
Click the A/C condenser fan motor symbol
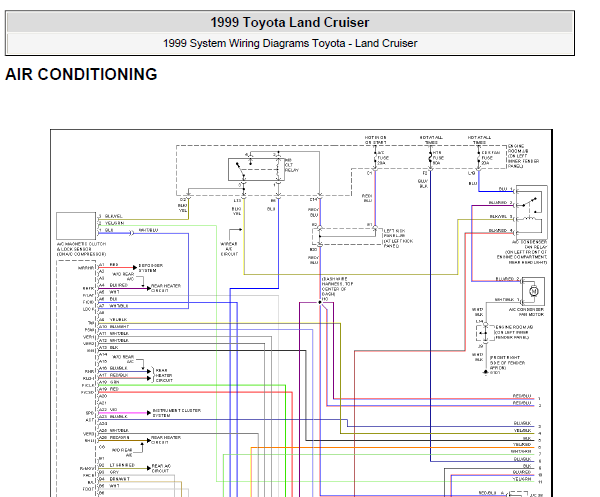coord(533,292)
